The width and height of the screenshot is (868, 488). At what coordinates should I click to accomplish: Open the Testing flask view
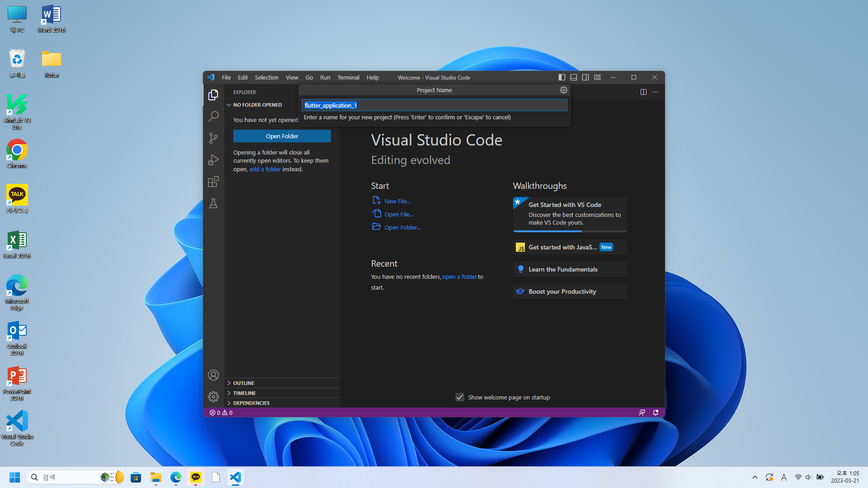213,203
